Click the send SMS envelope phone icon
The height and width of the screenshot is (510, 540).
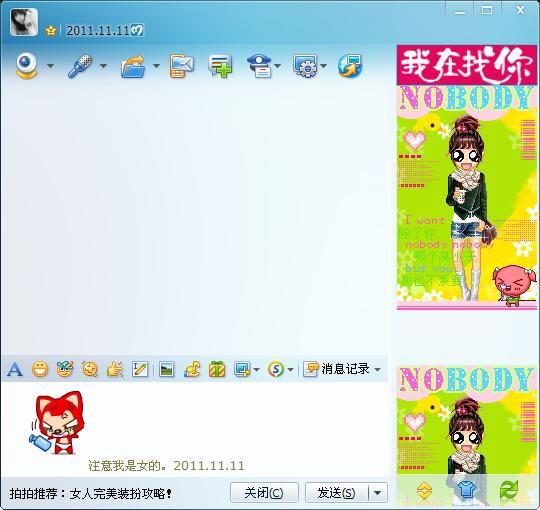[x=181, y=66]
